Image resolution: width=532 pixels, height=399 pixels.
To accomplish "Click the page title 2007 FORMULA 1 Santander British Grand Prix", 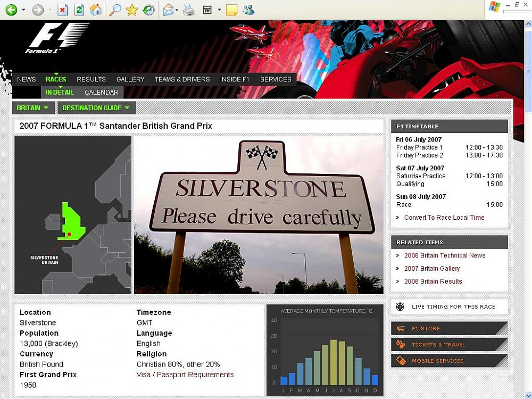I will point(115,126).
